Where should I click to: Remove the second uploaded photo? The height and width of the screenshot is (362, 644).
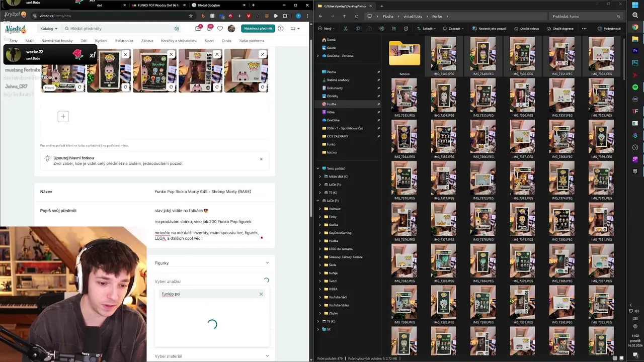point(125,54)
